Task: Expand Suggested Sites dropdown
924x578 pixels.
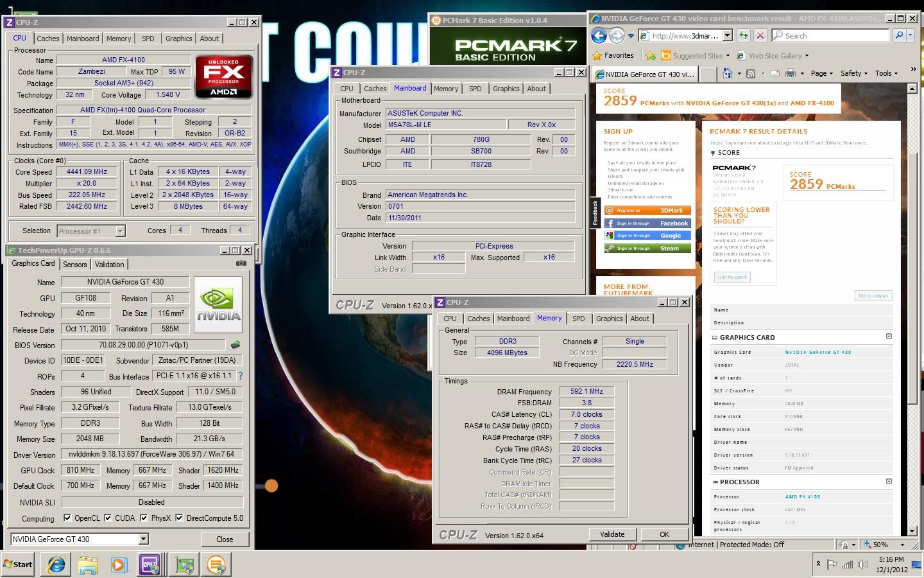Action: pos(728,56)
